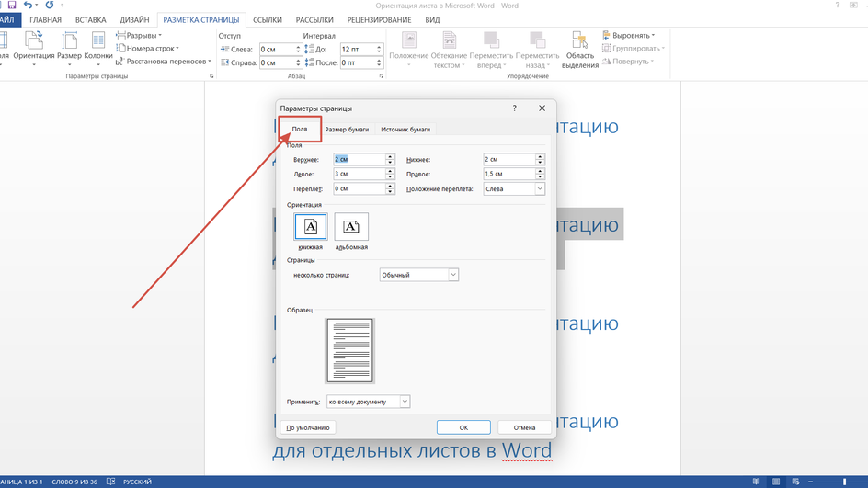
Task: Adjust the Правое margin spinner arrows
Action: pyautogui.click(x=540, y=174)
